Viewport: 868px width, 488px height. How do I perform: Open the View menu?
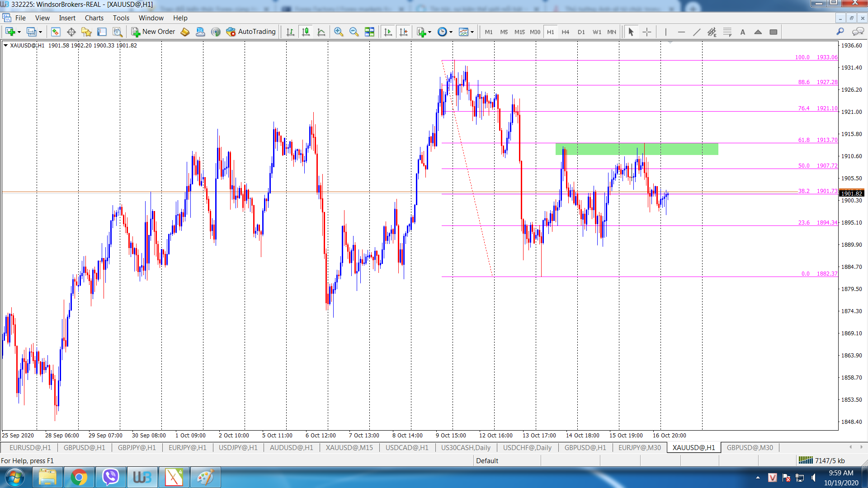(42, 18)
